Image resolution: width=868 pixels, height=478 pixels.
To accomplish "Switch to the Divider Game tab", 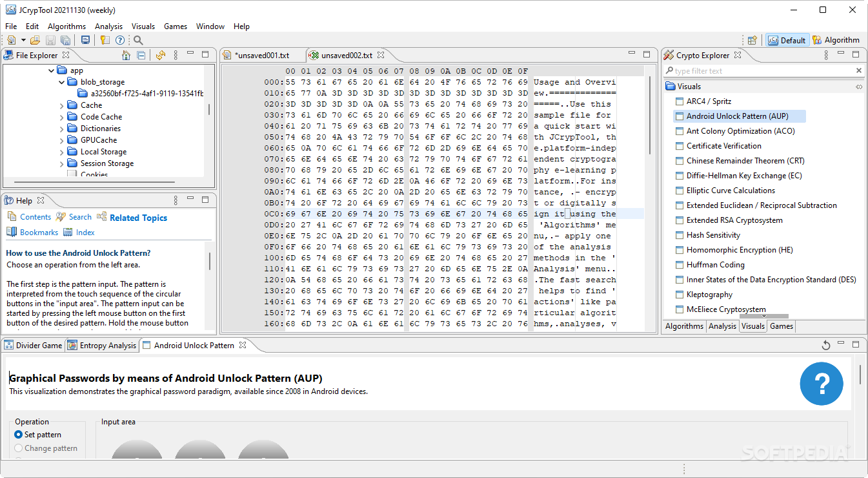I will [x=33, y=346].
